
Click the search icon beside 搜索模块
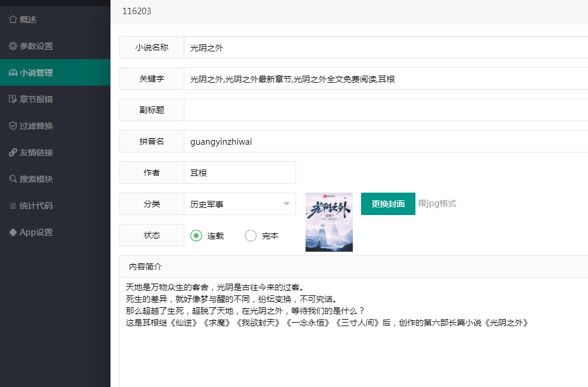[13, 179]
